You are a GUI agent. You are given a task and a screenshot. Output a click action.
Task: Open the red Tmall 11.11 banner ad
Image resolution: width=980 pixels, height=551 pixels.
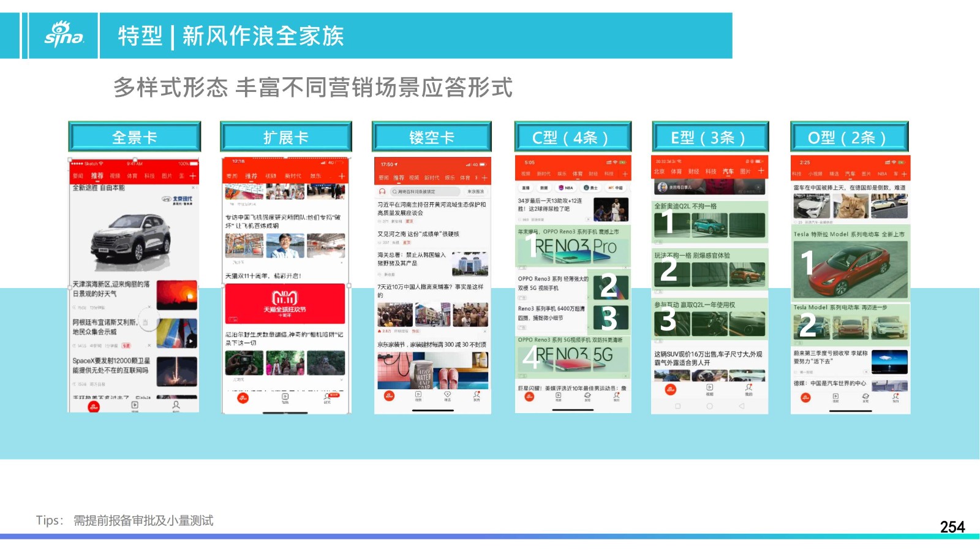[285, 303]
